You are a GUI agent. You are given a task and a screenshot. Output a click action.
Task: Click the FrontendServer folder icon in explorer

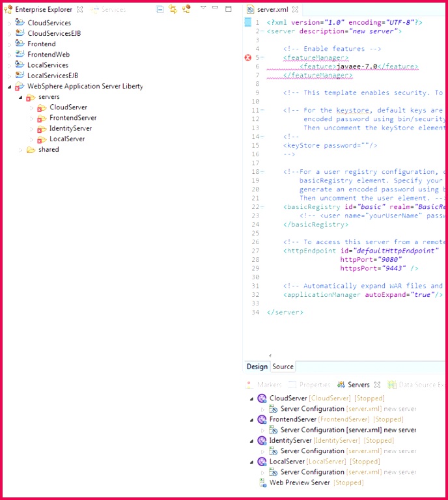42,118
